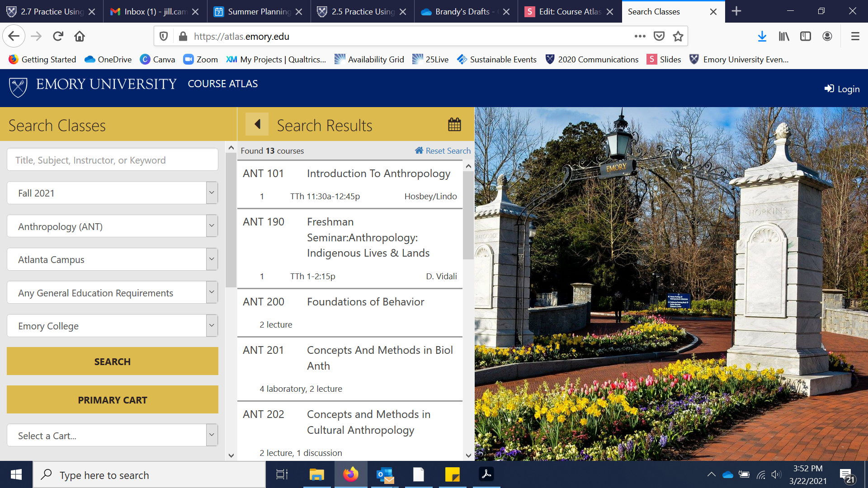The width and height of the screenshot is (868, 488).
Task: Open COURSE ATLAS header link
Action: (x=223, y=84)
